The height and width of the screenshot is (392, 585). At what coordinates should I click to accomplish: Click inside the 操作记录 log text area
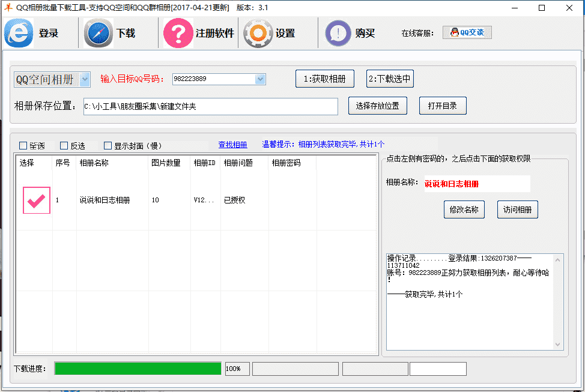point(470,302)
